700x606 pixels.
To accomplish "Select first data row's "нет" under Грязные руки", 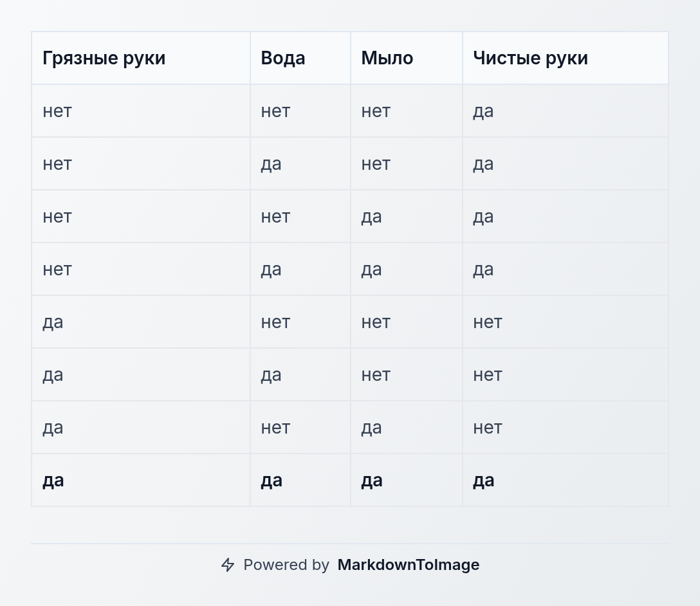I will tap(57, 111).
